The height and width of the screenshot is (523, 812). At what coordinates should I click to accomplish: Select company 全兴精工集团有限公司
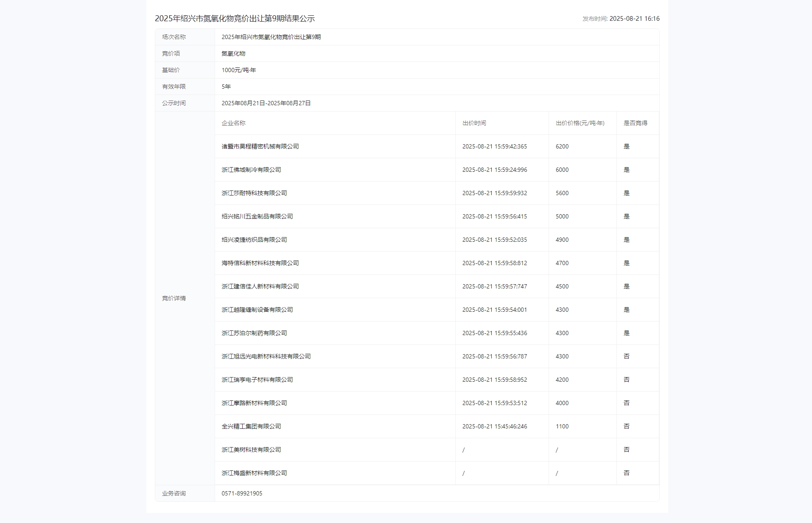[x=252, y=426]
